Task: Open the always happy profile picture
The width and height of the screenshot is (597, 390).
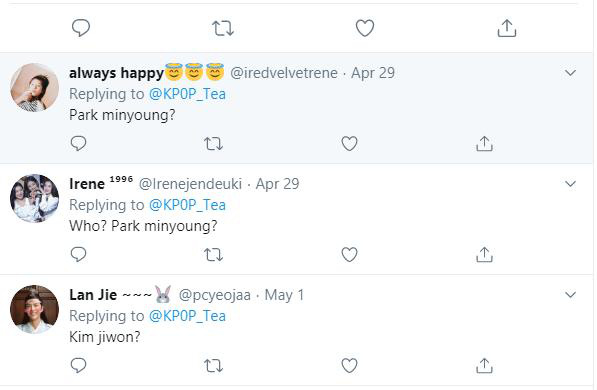Action: point(34,88)
